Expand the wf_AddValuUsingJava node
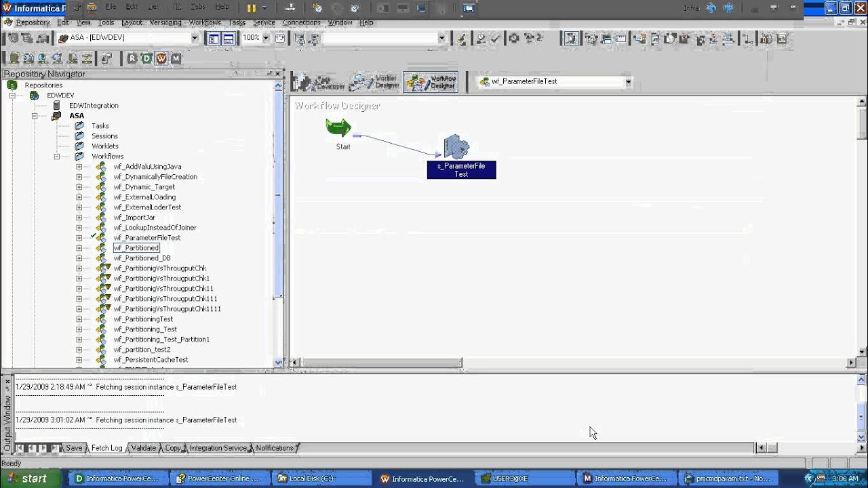The width and height of the screenshot is (868, 488). tap(79, 167)
